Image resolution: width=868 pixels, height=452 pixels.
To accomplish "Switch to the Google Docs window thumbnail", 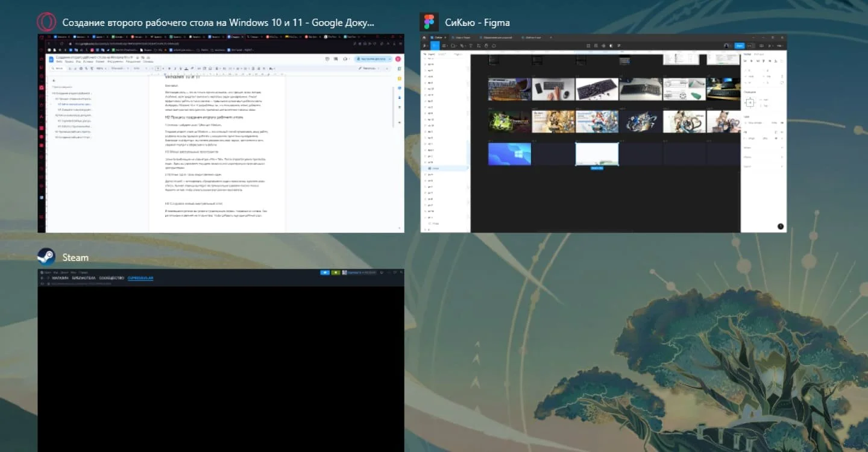I will point(221,133).
